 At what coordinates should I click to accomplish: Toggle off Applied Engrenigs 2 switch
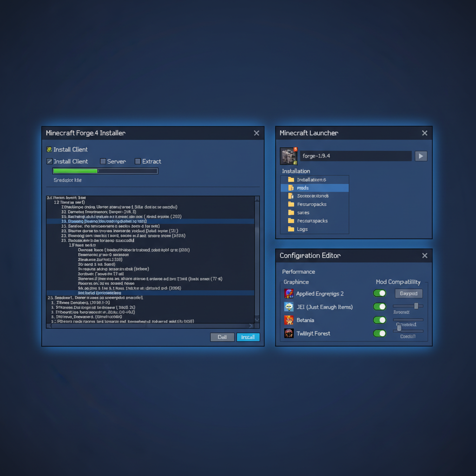(x=379, y=293)
